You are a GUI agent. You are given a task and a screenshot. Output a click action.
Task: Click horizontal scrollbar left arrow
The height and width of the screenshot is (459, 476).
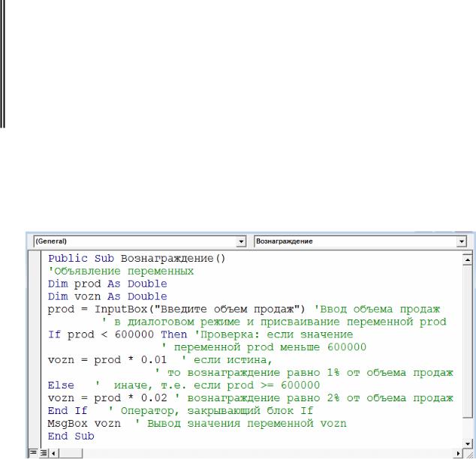pyautogui.click(x=53, y=454)
